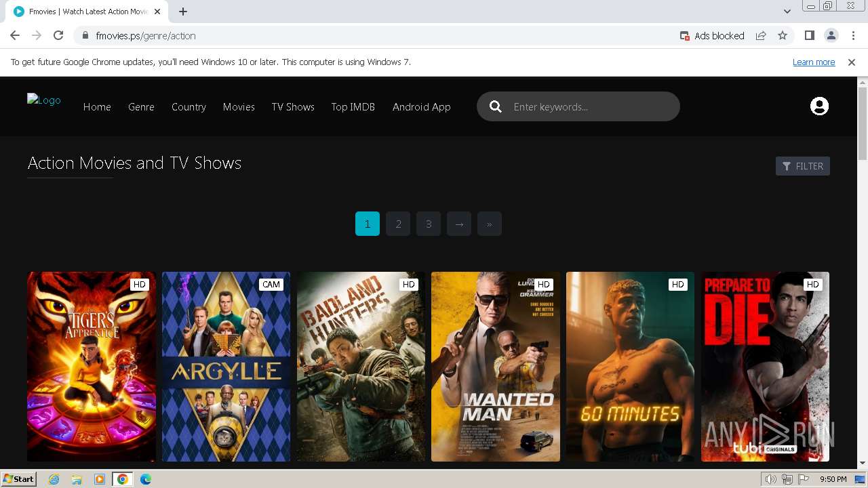The height and width of the screenshot is (488, 868).
Task: Bookmark this page with star icon
Action: coord(783,35)
